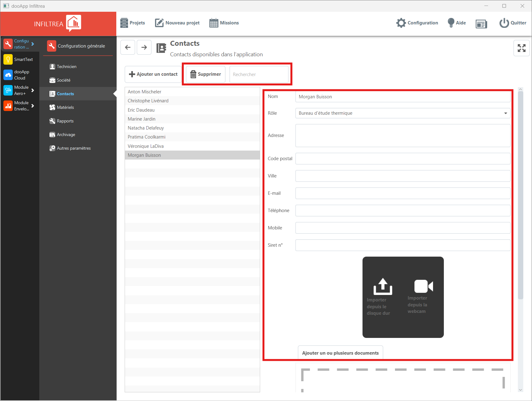Click the Siret n° input field
The width and height of the screenshot is (532, 401).
pos(403,245)
